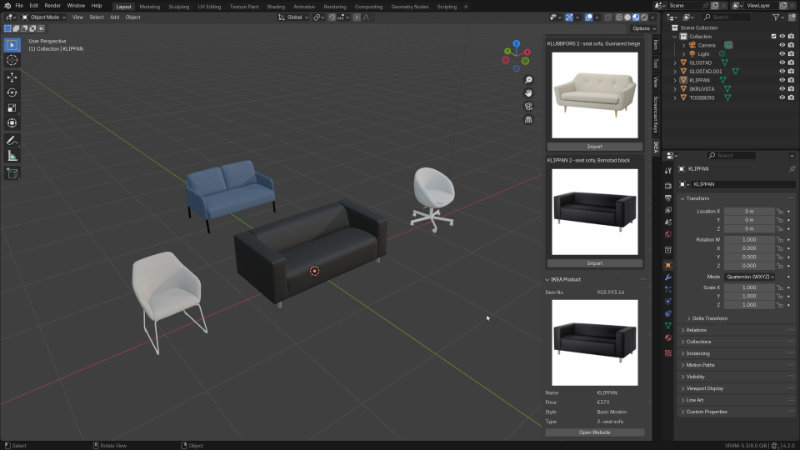Open the Render menu

point(53,6)
